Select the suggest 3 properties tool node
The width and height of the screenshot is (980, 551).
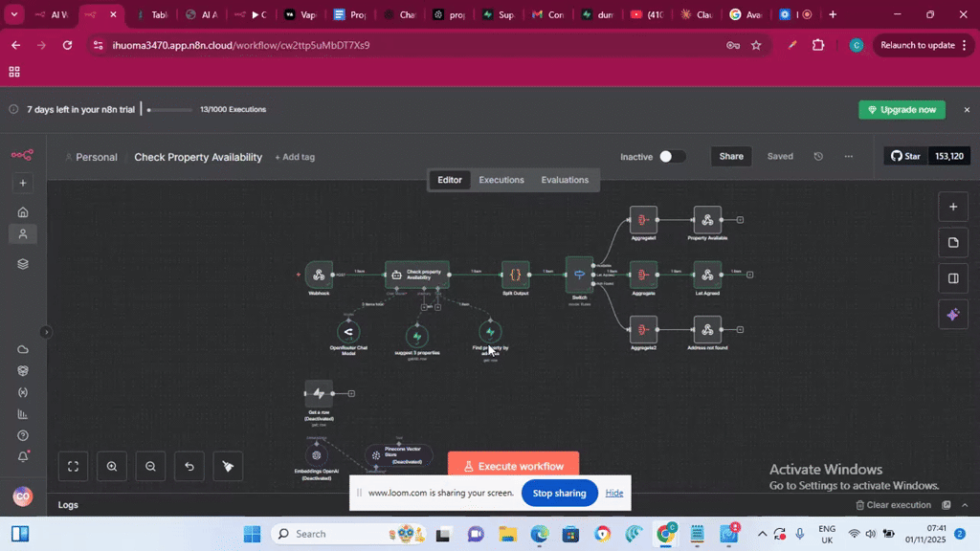(417, 336)
